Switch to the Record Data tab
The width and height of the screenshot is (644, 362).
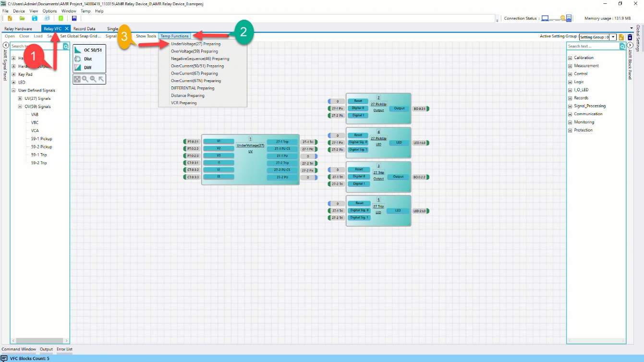click(x=84, y=29)
